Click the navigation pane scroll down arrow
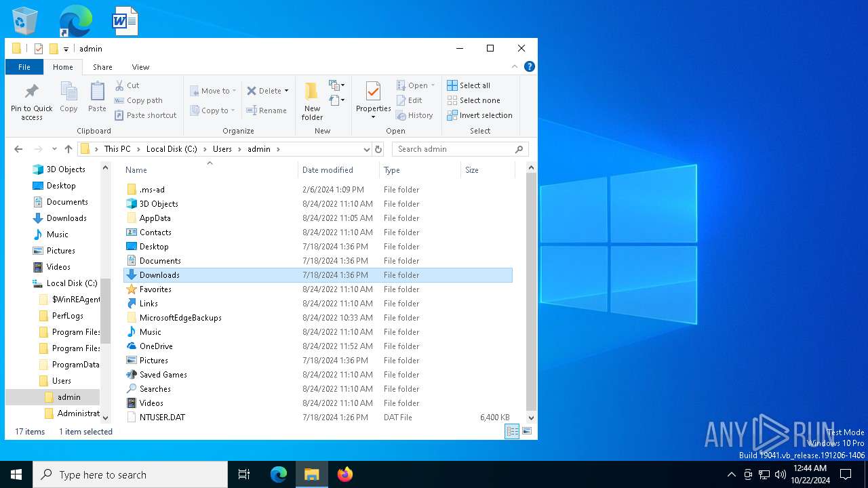This screenshot has height=488, width=868. pos(105,418)
